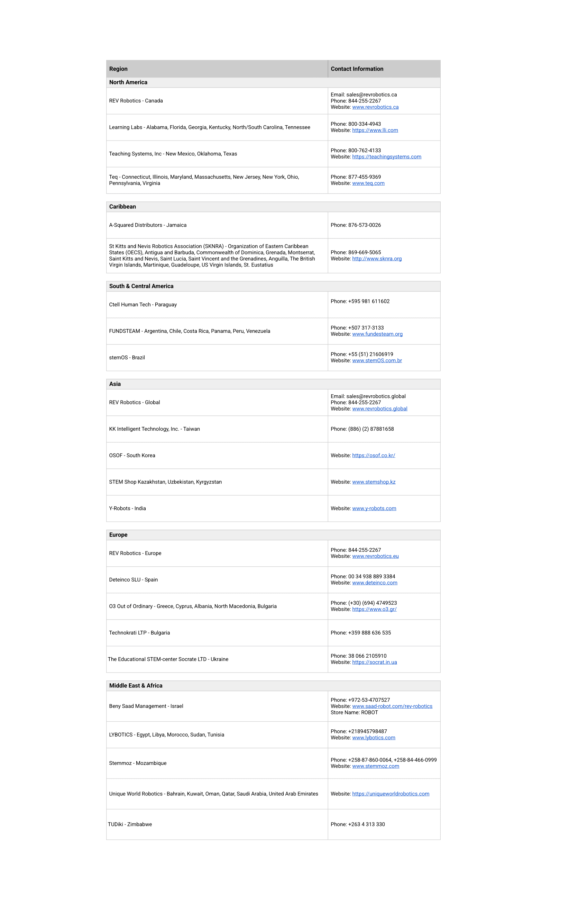This screenshot has height=900, width=588.
Task: Click the Contact Information column header
Action: tap(357, 69)
